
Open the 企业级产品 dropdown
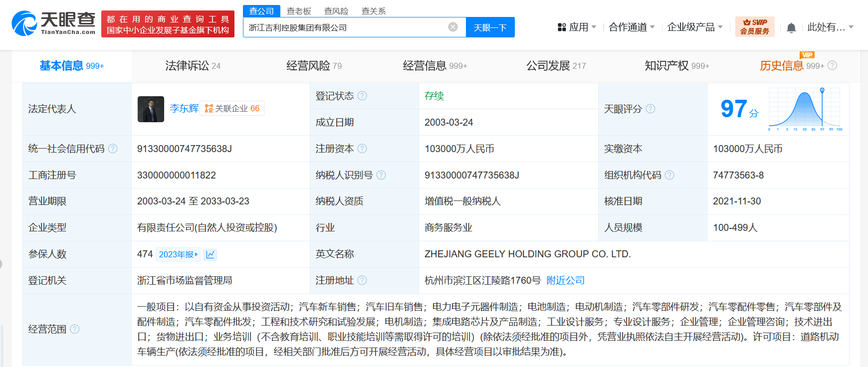pyautogui.click(x=694, y=27)
